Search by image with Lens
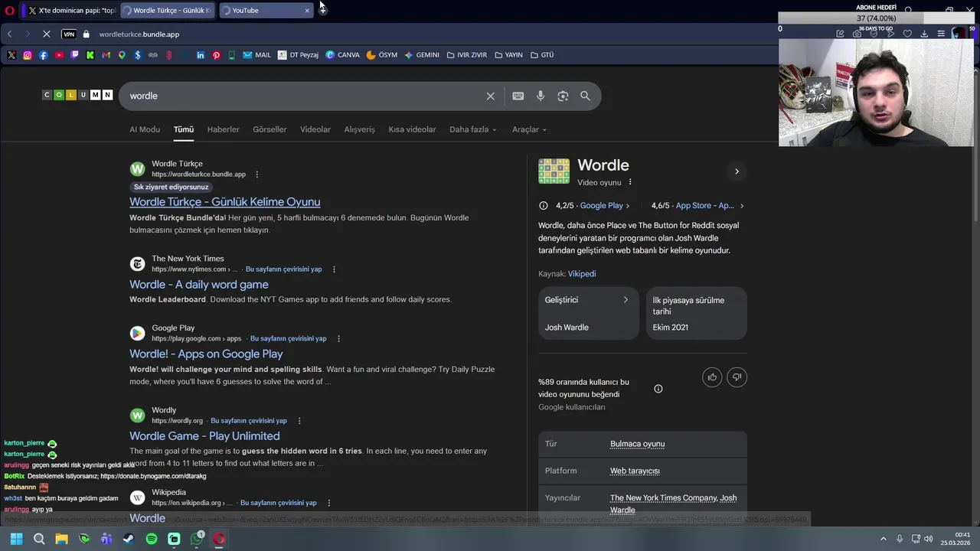Viewport: 980px width, 551px height. pyautogui.click(x=563, y=96)
